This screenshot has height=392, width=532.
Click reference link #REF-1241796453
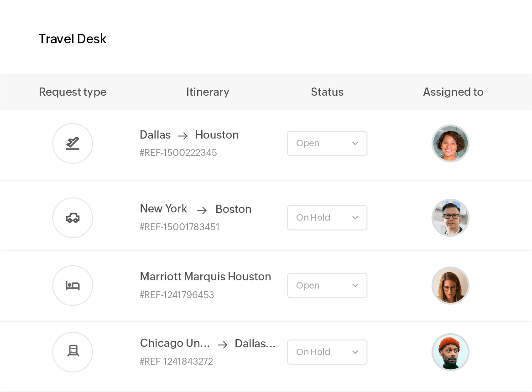[x=177, y=295]
